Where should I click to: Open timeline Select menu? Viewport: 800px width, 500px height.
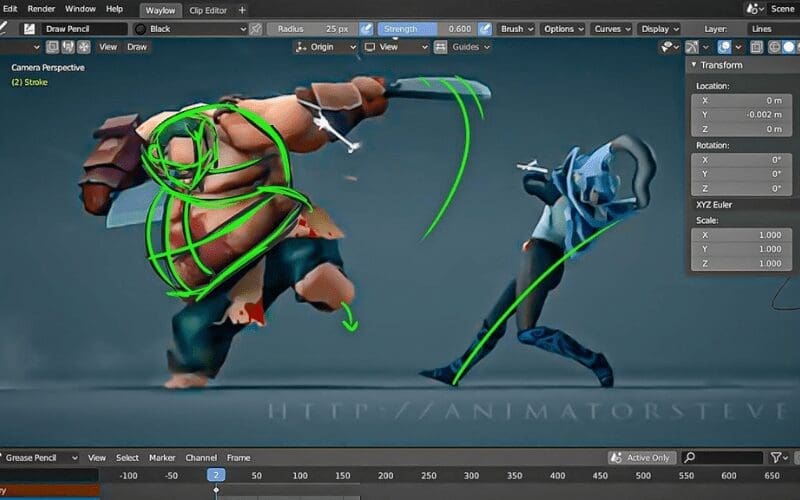pyautogui.click(x=127, y=458)
